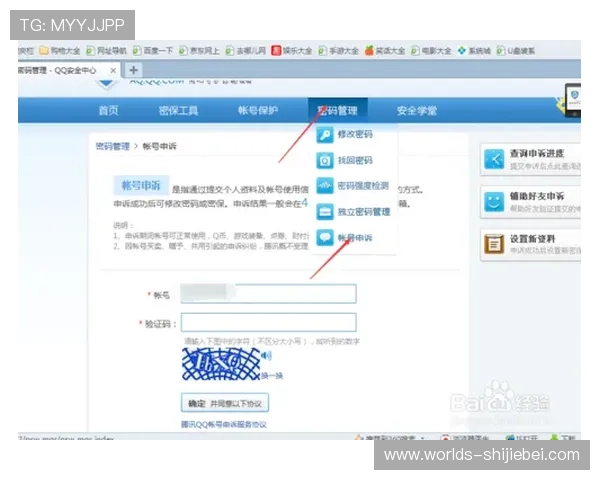
Task: Select 密码强度检测 menu entry
Action: point(363,186)
